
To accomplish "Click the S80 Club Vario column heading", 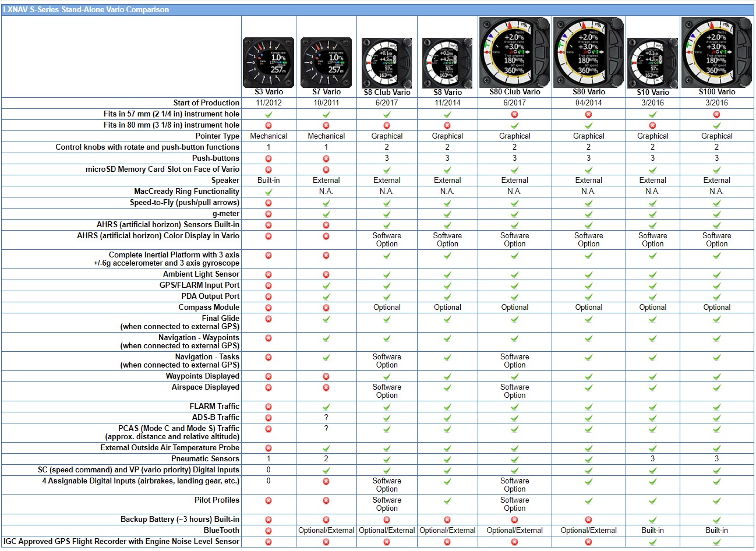I will tap(514, 91).
